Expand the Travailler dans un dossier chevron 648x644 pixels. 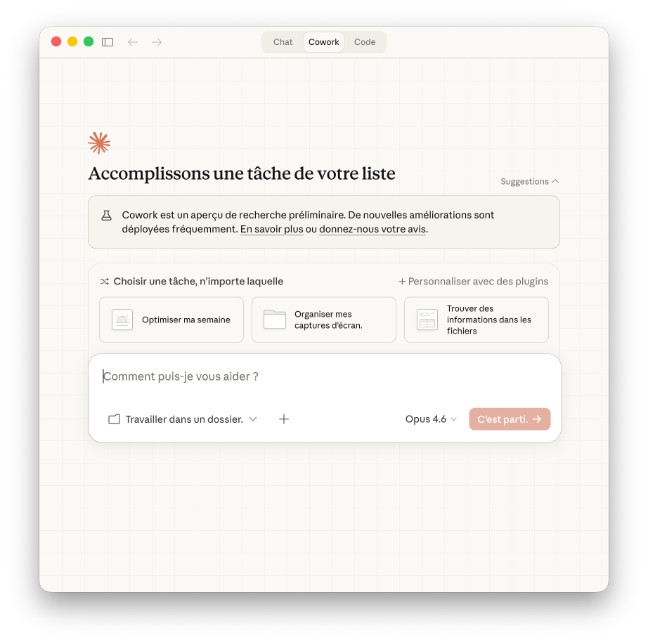click(253, 419)
